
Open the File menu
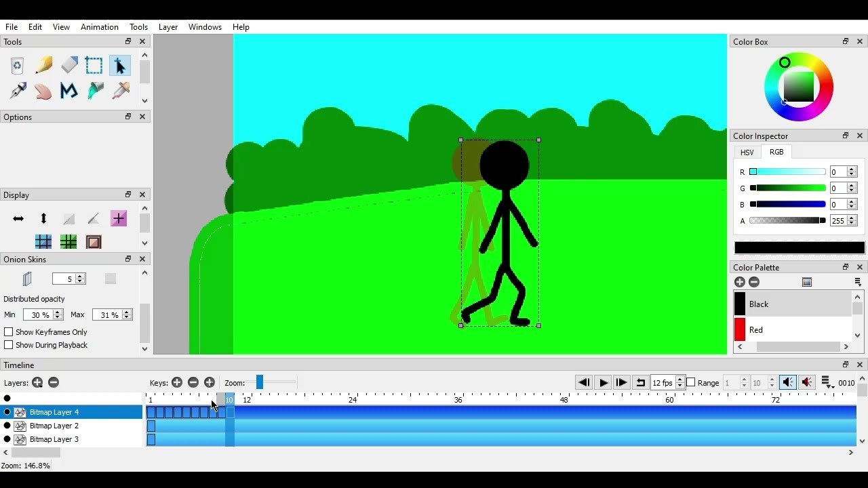pos(12,27)
